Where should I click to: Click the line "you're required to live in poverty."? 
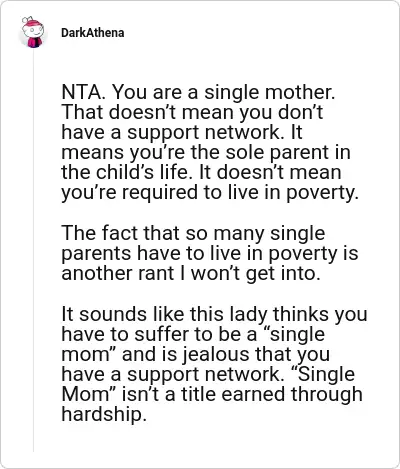click(x=210, y=192)
